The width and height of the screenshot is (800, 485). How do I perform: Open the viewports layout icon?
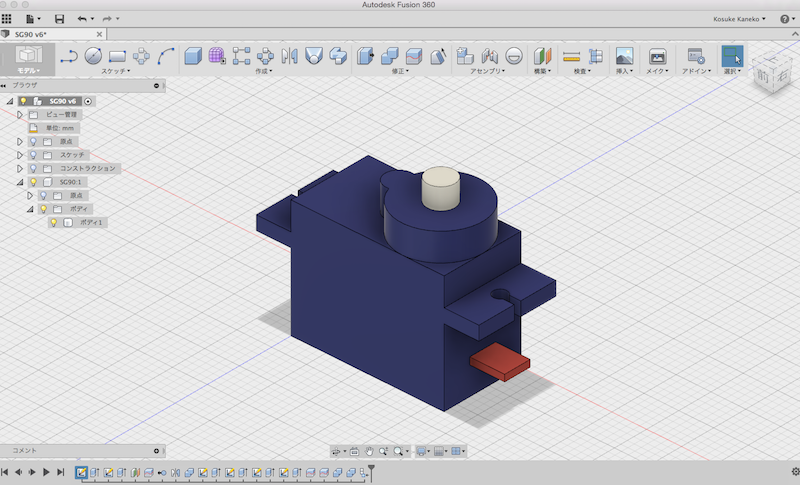coord(456,451)
